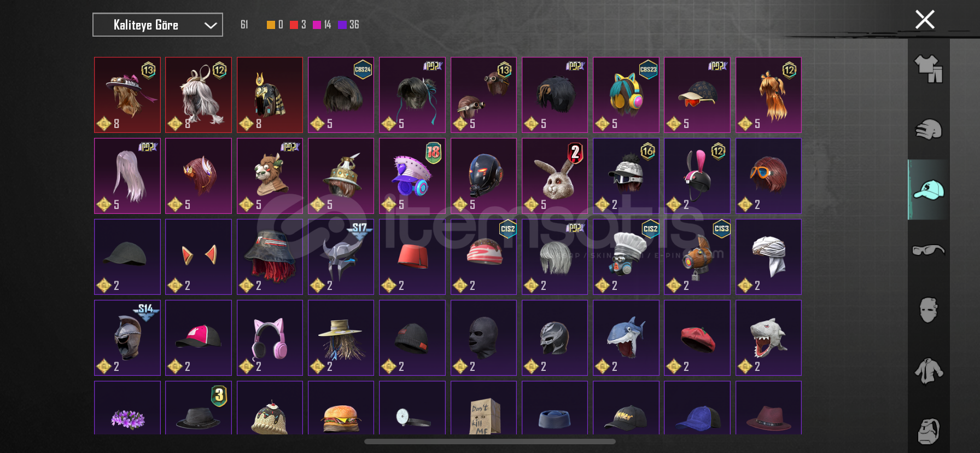Click the horizontal scrollbar at bottom
This screenshot has height=453, width=980.
click(490, 442)
